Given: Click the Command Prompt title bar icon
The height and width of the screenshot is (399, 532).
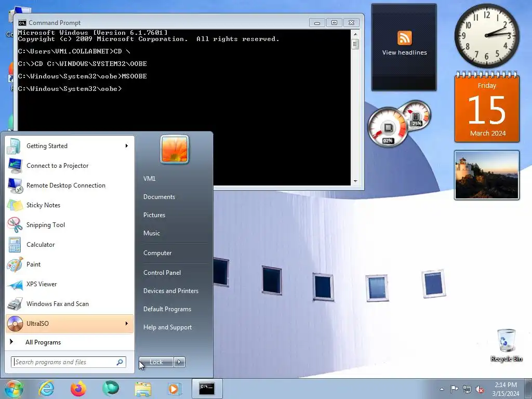Looking at the screenshot, I should 22,23.
